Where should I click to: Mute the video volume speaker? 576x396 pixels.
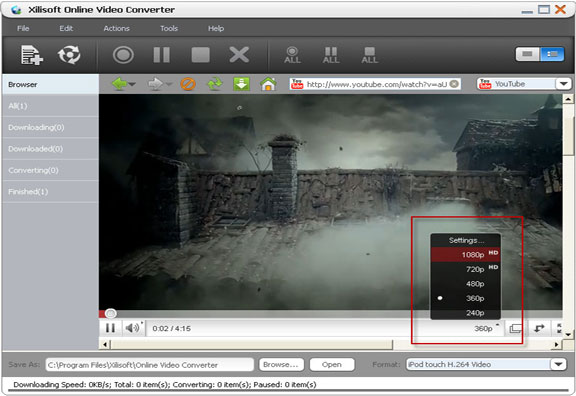[132, 328]
